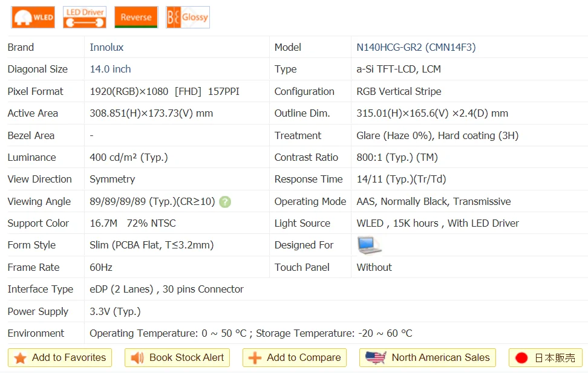Open North American Sales
The width and height of the screenshot is (588, 373).
(428, 358)
